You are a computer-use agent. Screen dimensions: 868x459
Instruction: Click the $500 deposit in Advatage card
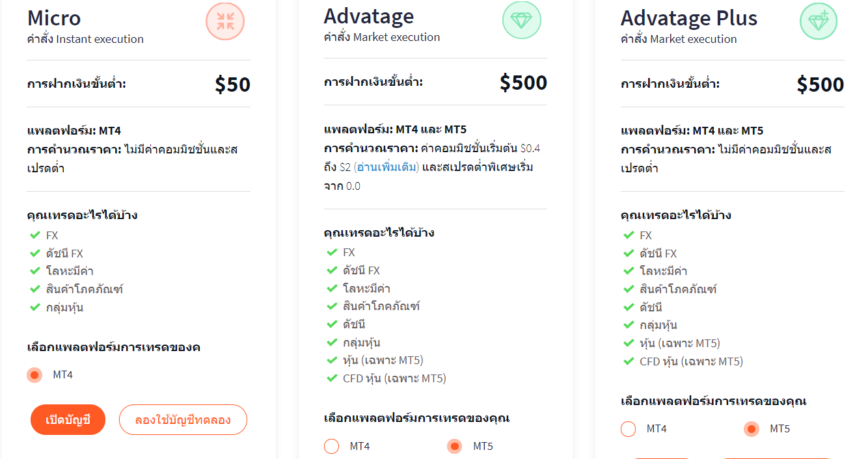pyautogui.click(x=523, y=82)
